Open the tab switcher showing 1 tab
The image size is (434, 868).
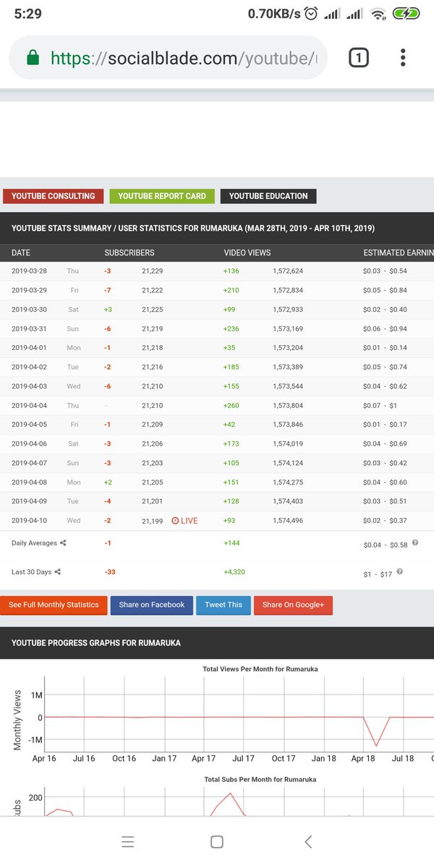point(359,57)
